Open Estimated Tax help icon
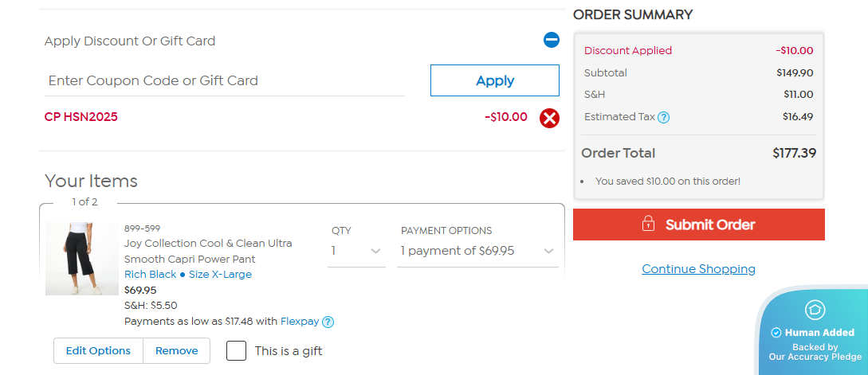 [664, 117]
